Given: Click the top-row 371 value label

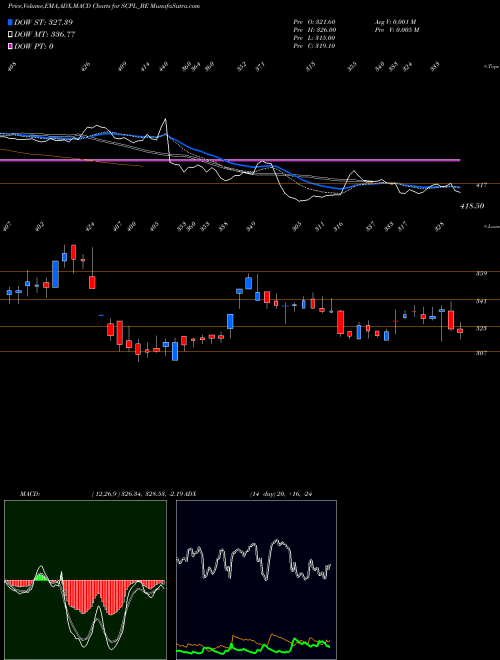Looking at the screenshot, I should 261,67.
